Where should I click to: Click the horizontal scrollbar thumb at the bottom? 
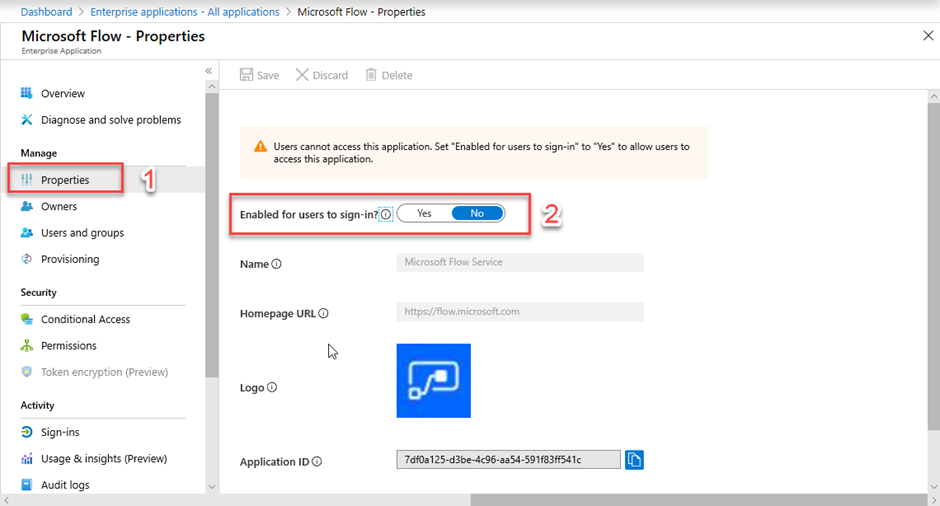point(698,500)
